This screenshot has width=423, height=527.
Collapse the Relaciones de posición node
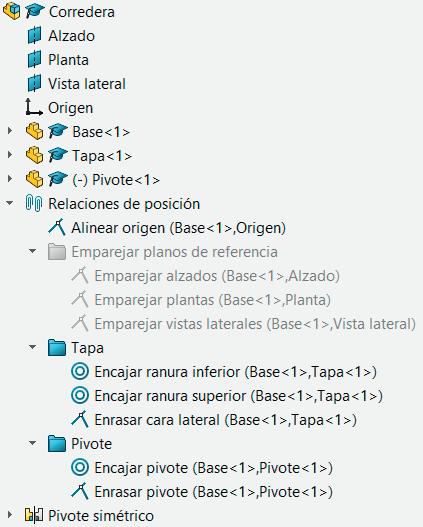click(x=10, y=203)
